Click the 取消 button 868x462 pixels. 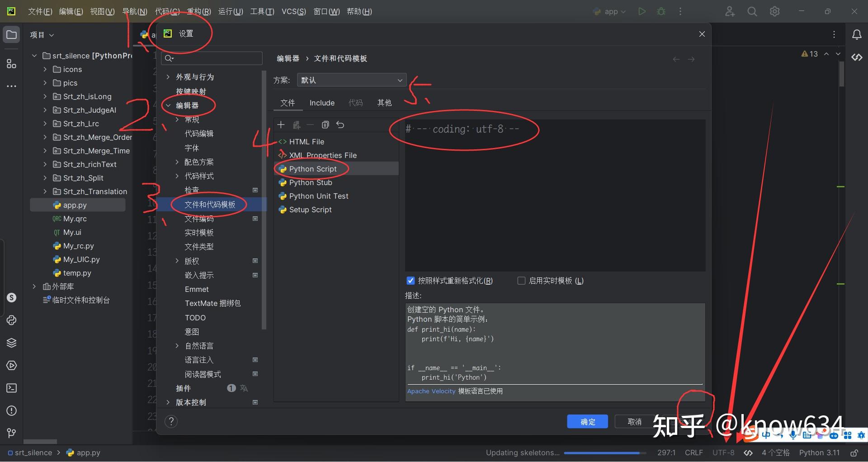tap(634, 421)
